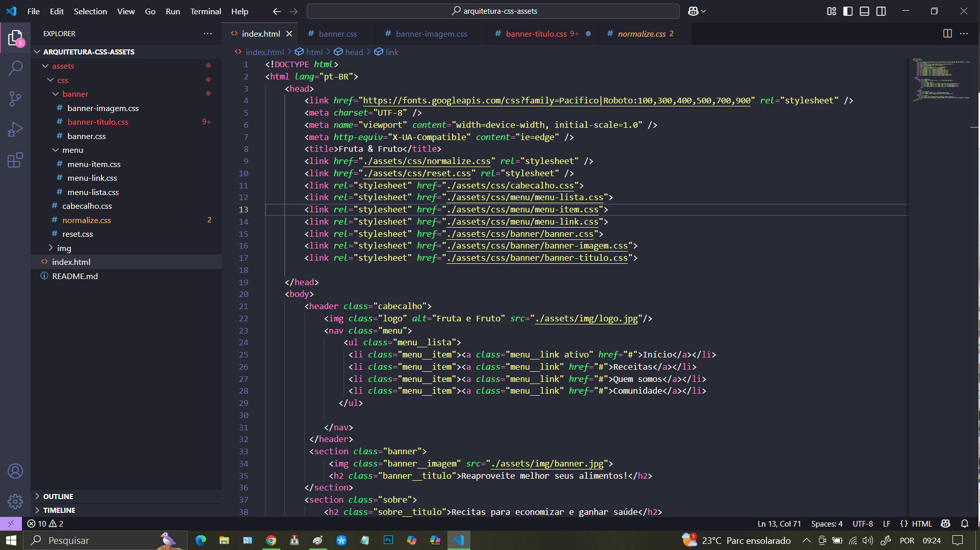Close the index.html tab
Image resolution: width=980 pixels, height=550 pixels.
tap(289, 34)
